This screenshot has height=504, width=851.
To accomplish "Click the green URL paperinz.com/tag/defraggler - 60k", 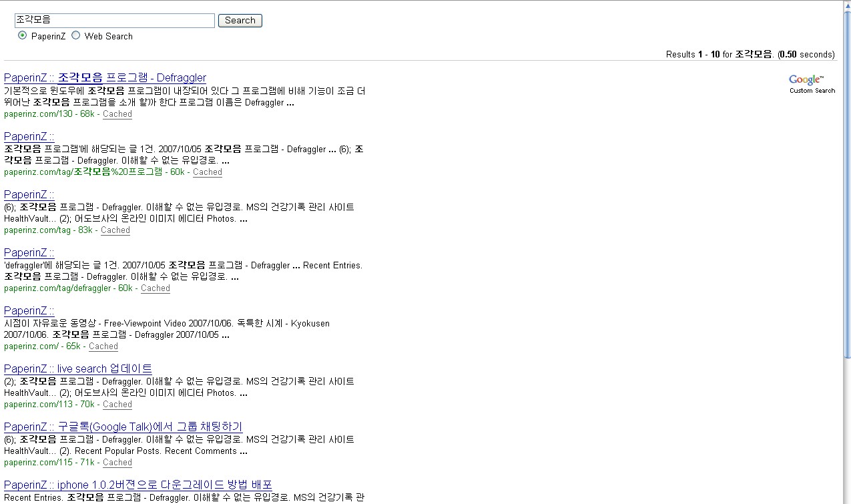I will point(69,288).
